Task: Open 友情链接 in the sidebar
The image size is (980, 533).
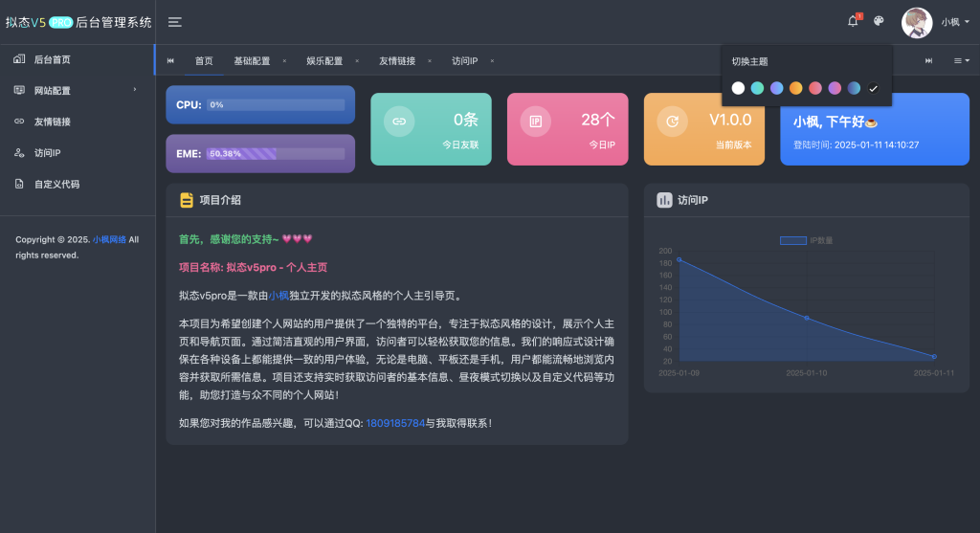Action: [77, 122]
